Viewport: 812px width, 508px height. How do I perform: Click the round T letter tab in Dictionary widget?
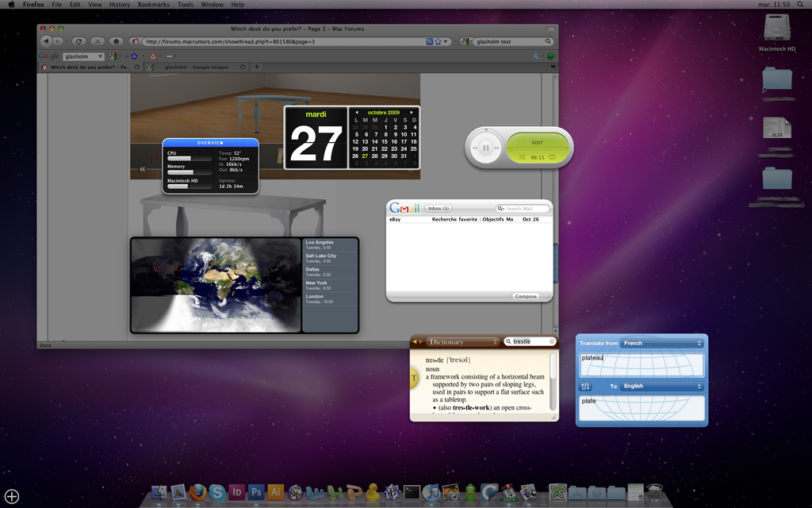414,378
